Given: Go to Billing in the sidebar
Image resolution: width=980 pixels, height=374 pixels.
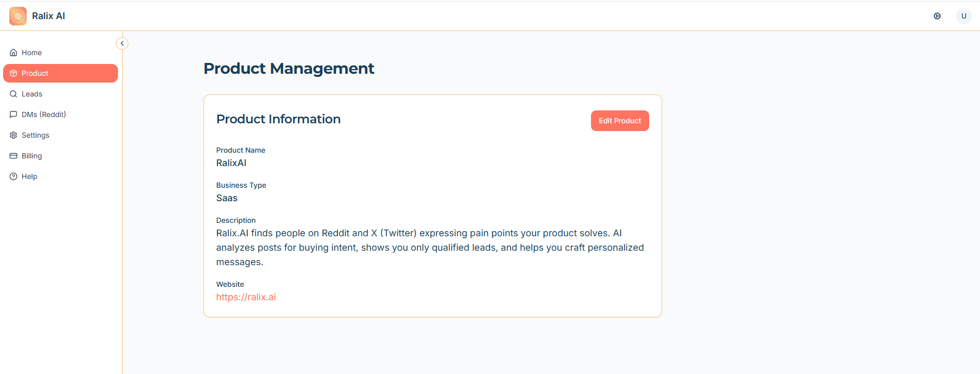Looking at the screenshot, I should pos(31,156).
